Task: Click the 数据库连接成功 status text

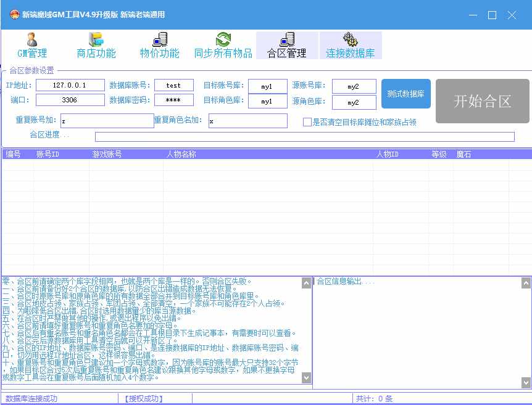Action: coord(31,399)
